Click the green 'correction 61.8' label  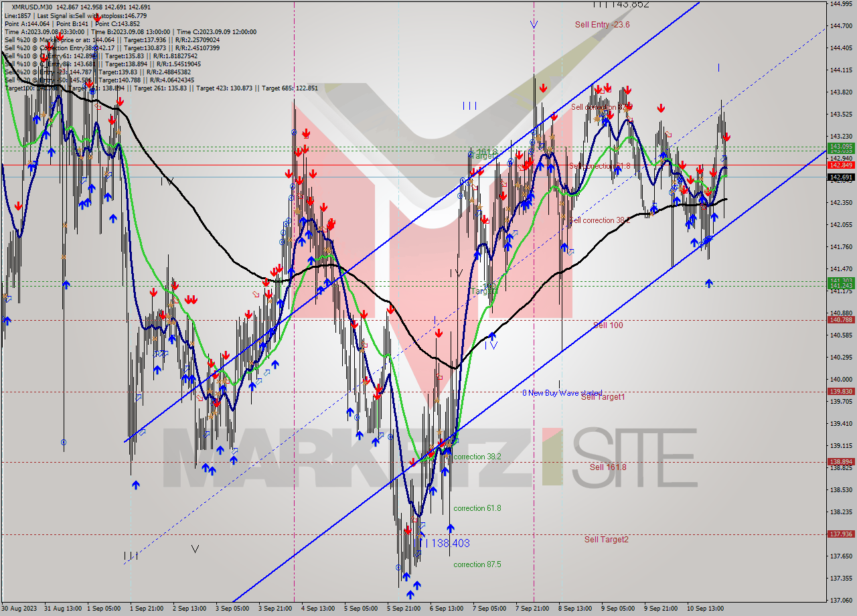pyautogui.click(x=477, y=508)
